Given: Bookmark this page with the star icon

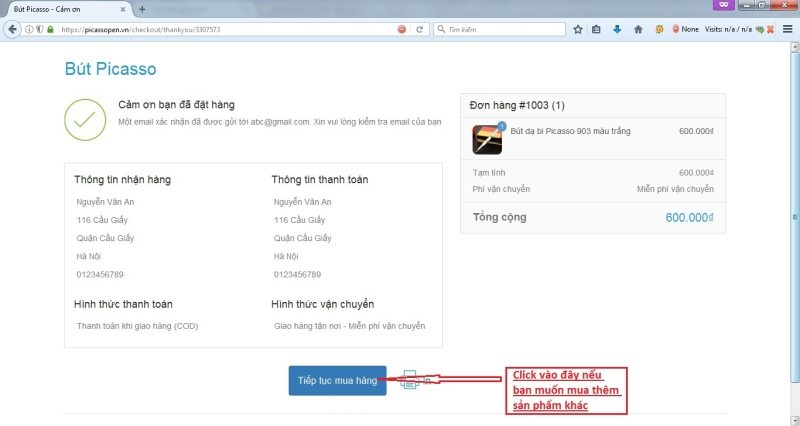Looking at the screenshot, I should [578, 30].
